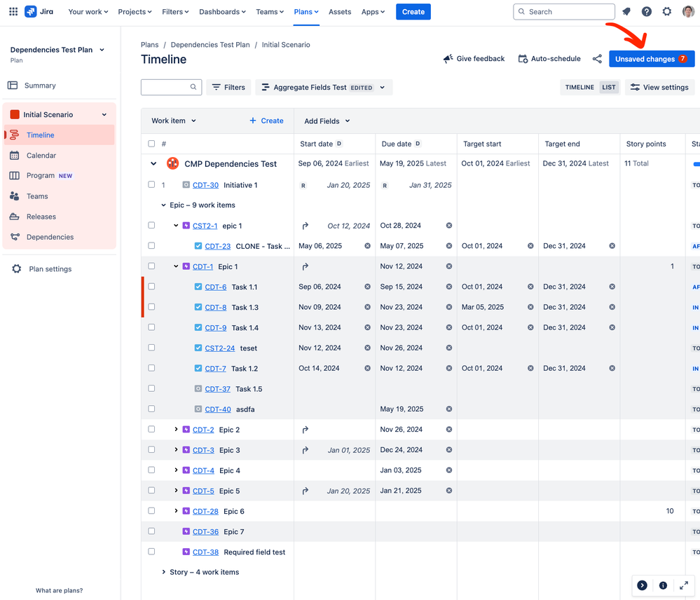Image resolution: width=700 pixels, height=600 pixels.
Task: Open the Add Fields dropdown
Action: (x=327, y=121)
